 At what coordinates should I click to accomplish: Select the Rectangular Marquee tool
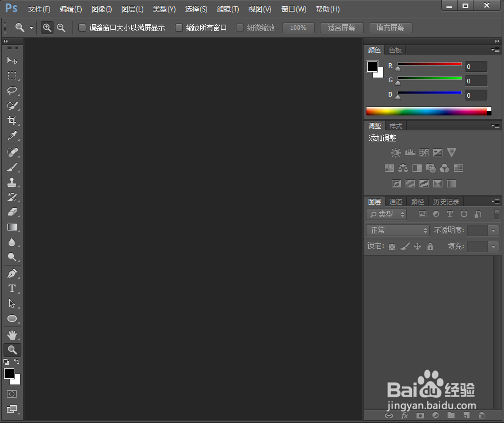pos(12,75)
